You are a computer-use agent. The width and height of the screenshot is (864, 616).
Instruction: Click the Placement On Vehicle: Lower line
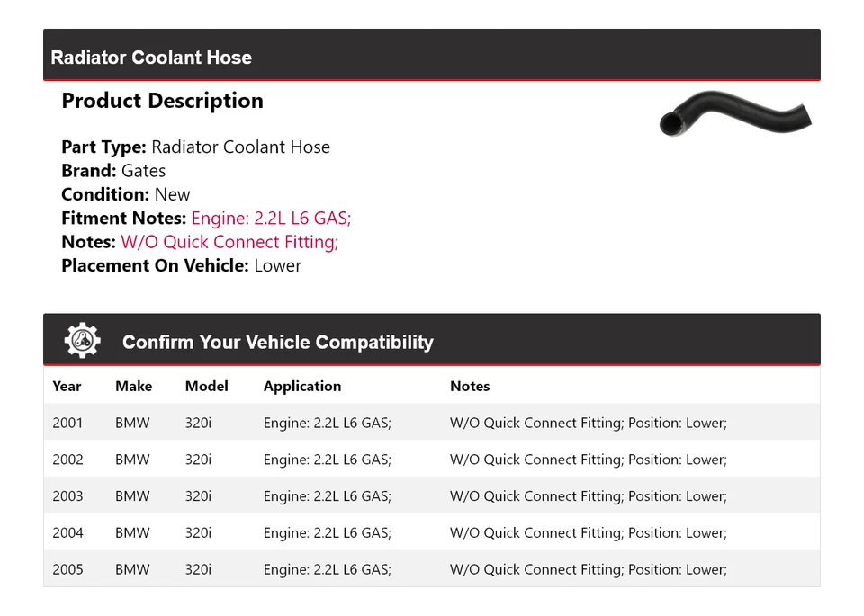click(x=181, y=265)
